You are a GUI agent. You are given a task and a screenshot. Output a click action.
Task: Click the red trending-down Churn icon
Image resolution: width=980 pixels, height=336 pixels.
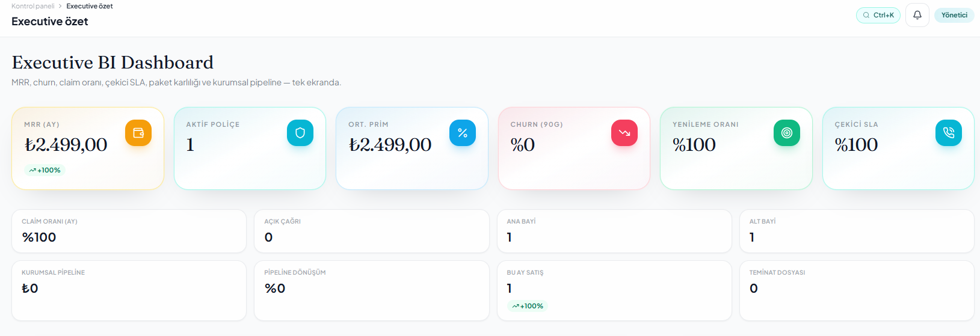[x=624, y=133]
